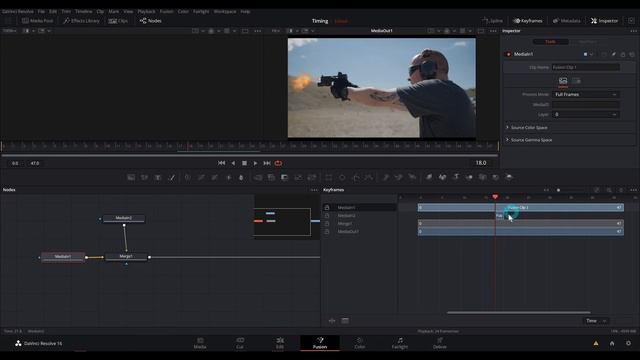Add a FastNoise node from toolbar
Viewport: 640px width, 360px height.
tap(144, 177)
